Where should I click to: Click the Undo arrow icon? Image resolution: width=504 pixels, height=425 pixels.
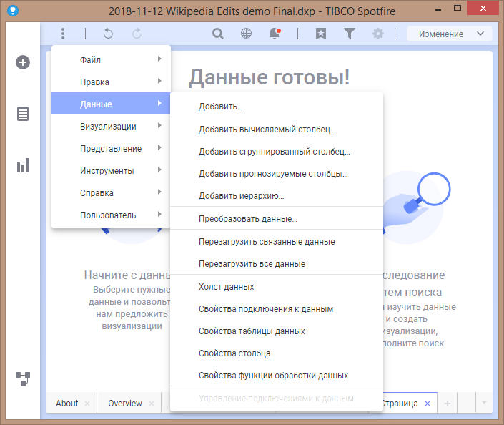(x=109, y=34)
